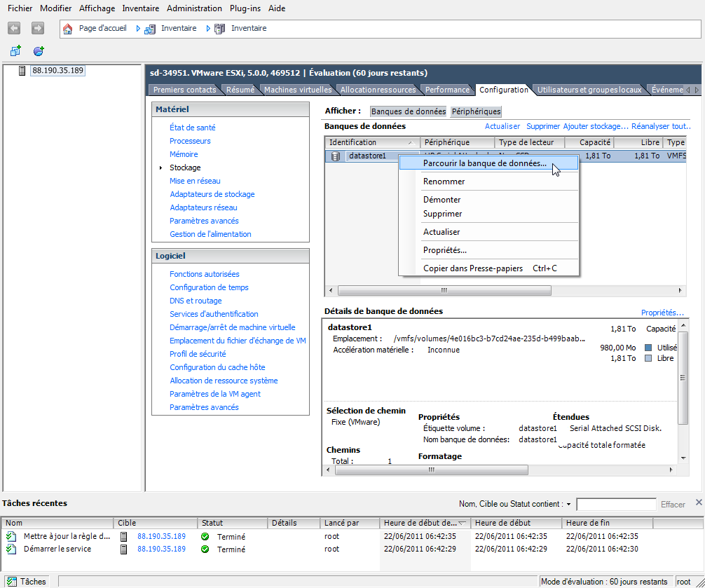Click the datastore1 disk icon in the list
The width and height of the screenshot is (705, 588).
point(336,156)
